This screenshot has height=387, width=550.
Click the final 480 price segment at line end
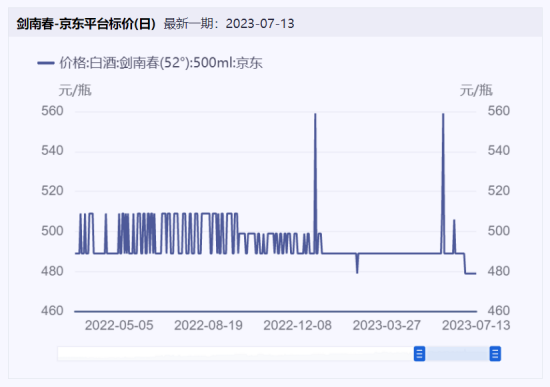point(471,273)
